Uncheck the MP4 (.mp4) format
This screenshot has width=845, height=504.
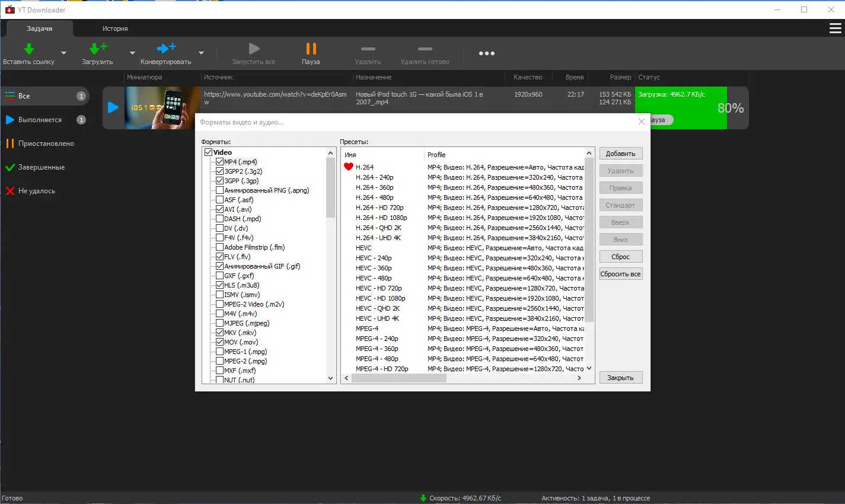coord(220,161)
